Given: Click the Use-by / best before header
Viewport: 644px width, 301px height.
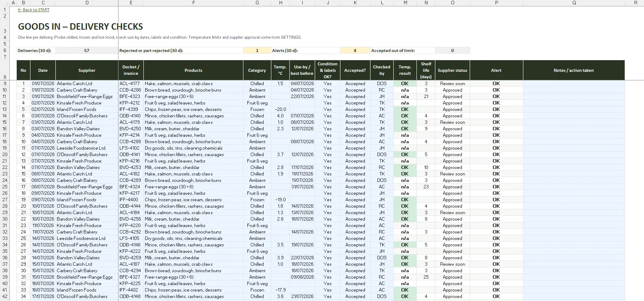Looking at the screenshot, I should pos(302,70).
